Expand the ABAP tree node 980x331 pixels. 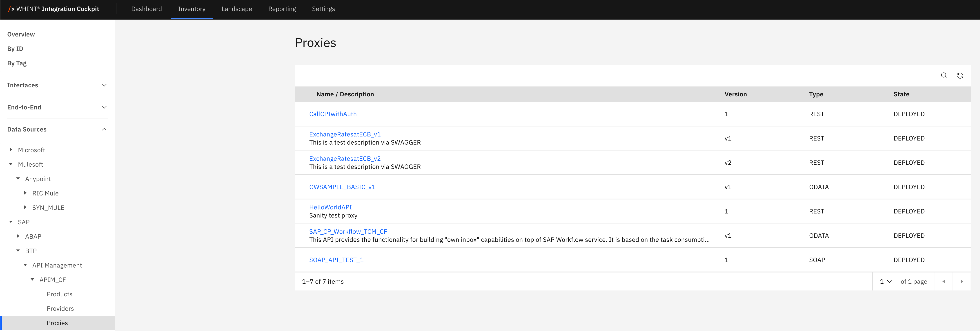click(18, 236)
